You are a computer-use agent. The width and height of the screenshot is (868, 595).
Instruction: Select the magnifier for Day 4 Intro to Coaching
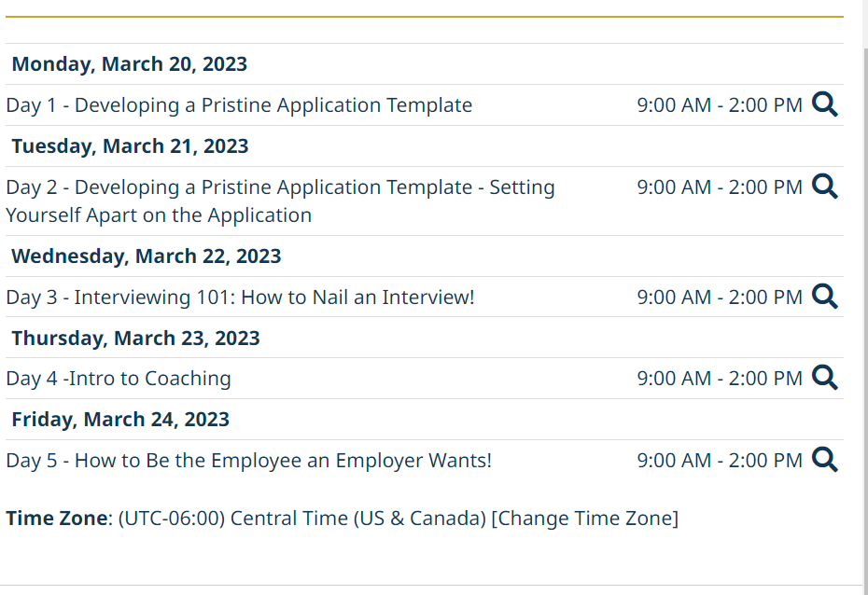(825, 378)
